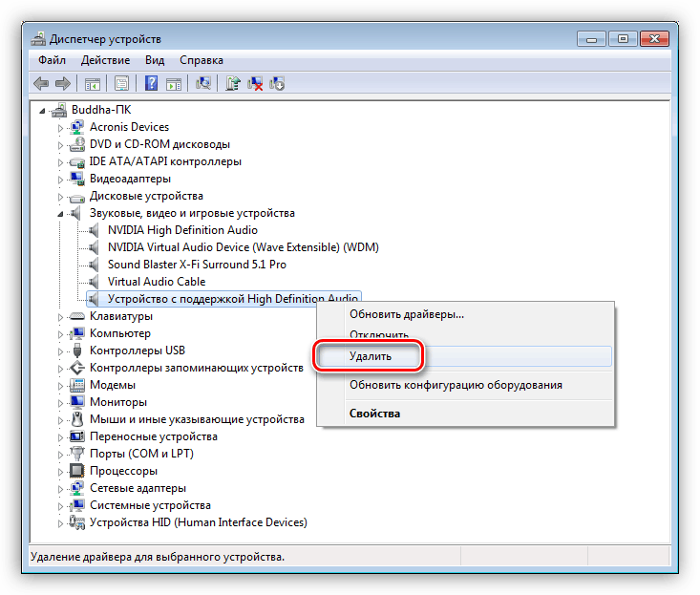Select the Acronis Devices label

click(x=130, y=127)
